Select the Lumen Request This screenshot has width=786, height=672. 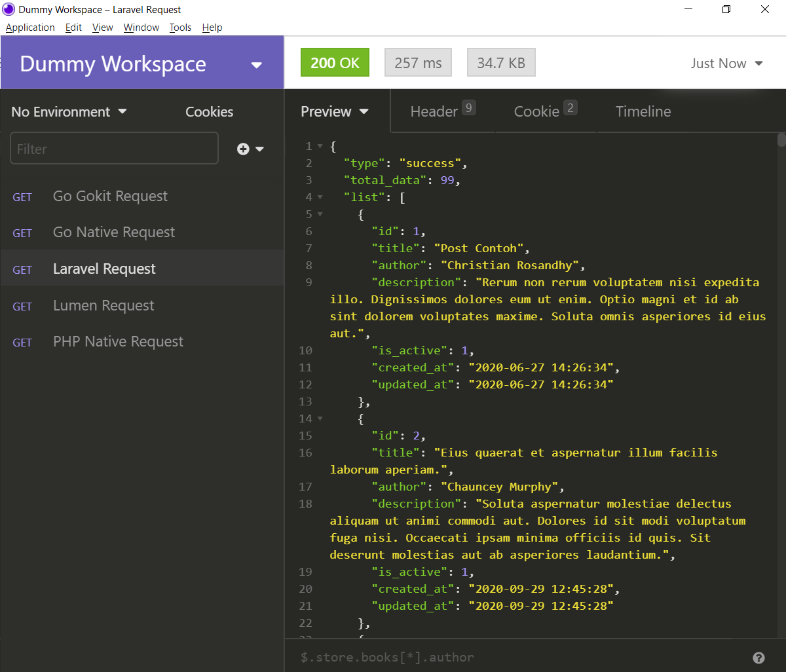tap(142, 305)
